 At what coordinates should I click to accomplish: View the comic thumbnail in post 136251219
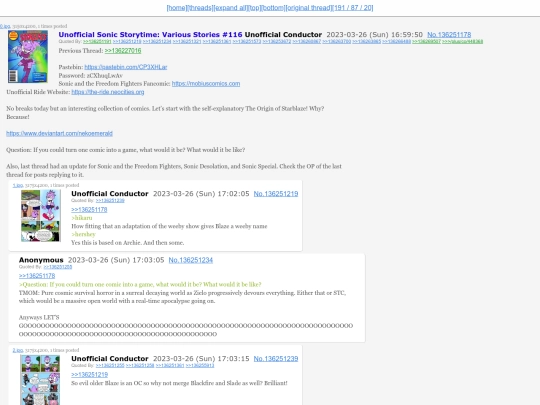click(x=41, y=216)
